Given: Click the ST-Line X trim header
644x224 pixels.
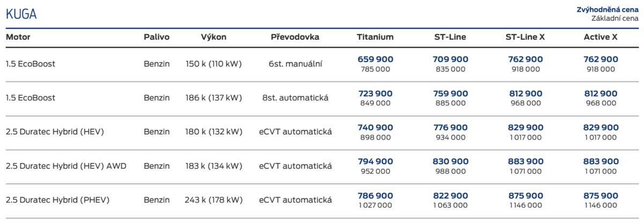Looking at the screenshot, I should pyautogui.click(x=525, y=38).
